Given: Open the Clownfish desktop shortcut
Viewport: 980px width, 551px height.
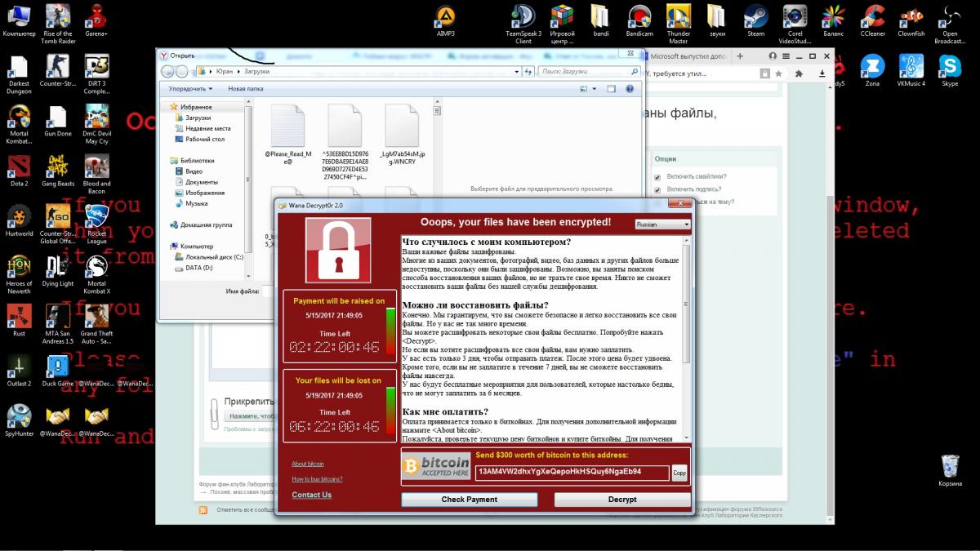Looking at the screenshot, I should coord(911,20).
